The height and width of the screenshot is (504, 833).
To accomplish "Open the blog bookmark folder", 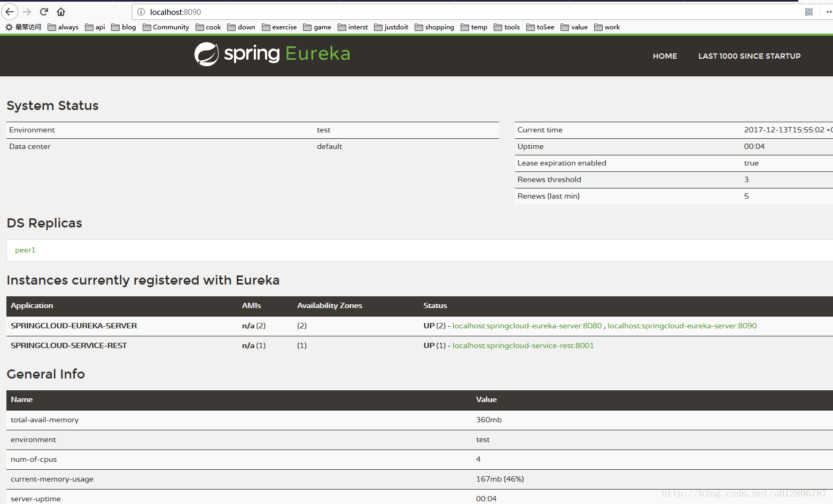I will point(123,27).
